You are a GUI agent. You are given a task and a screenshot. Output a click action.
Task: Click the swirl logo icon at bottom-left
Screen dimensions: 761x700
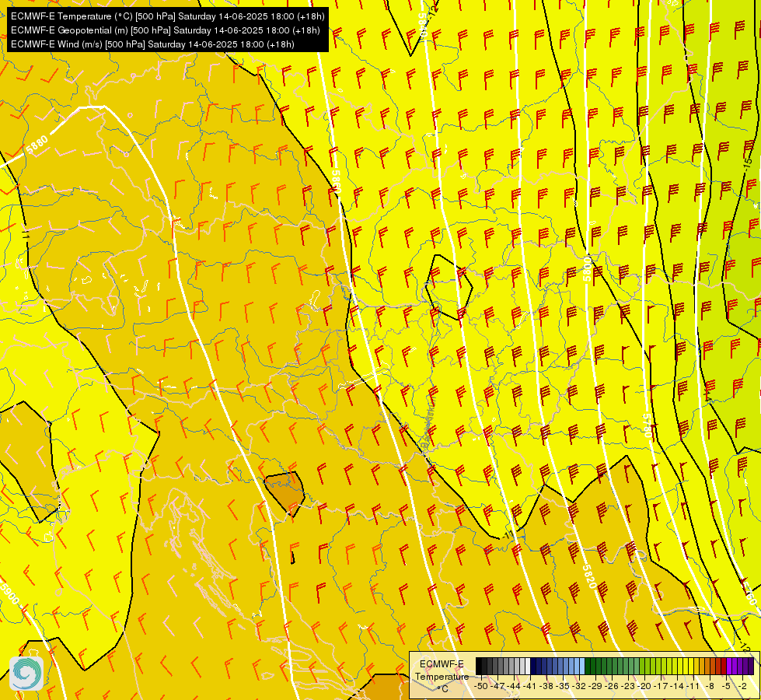26,674
